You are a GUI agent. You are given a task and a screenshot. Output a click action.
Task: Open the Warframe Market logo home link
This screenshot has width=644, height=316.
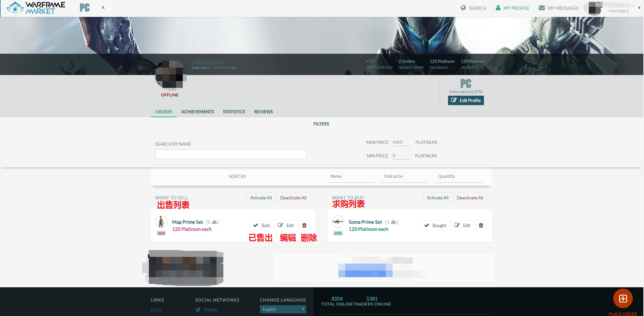[36, 8]
